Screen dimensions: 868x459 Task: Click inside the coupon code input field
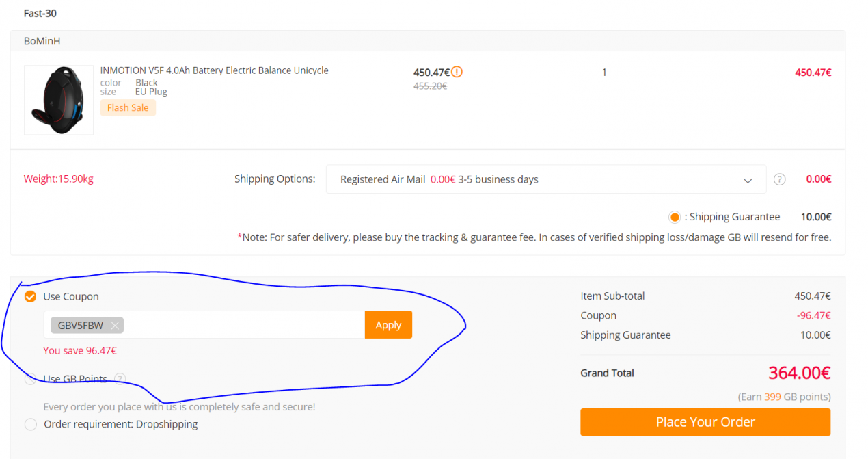coord(244,325)
